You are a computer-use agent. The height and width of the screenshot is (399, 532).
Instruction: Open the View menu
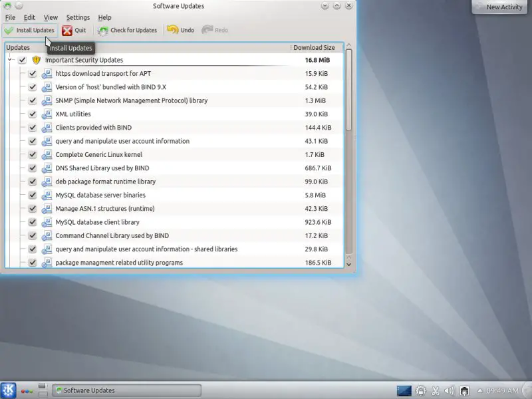51,18
